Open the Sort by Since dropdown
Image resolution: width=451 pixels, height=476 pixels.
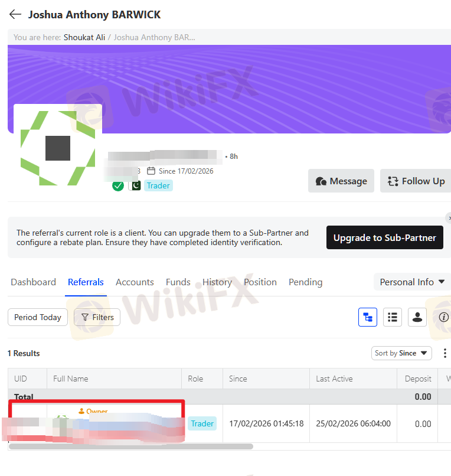tap(401, 353)
